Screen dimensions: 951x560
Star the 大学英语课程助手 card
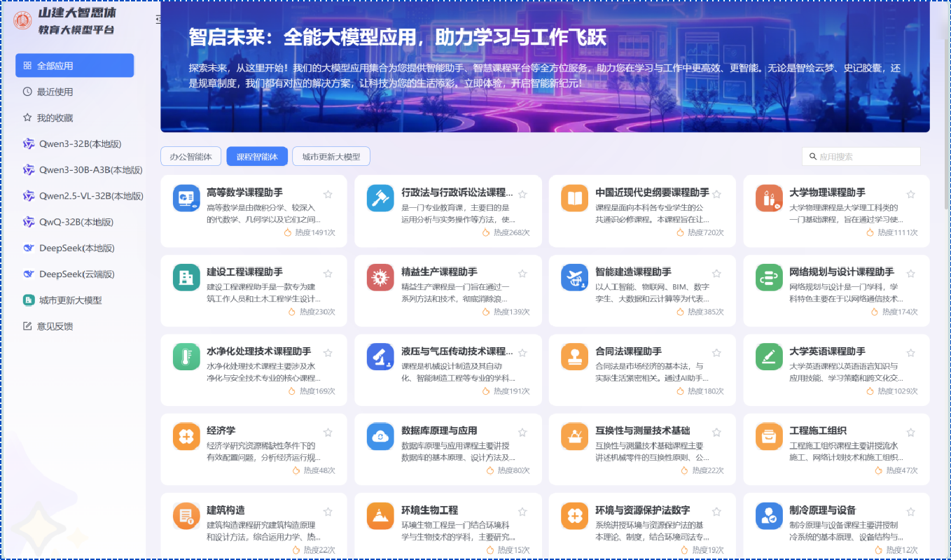click(910, 353)
